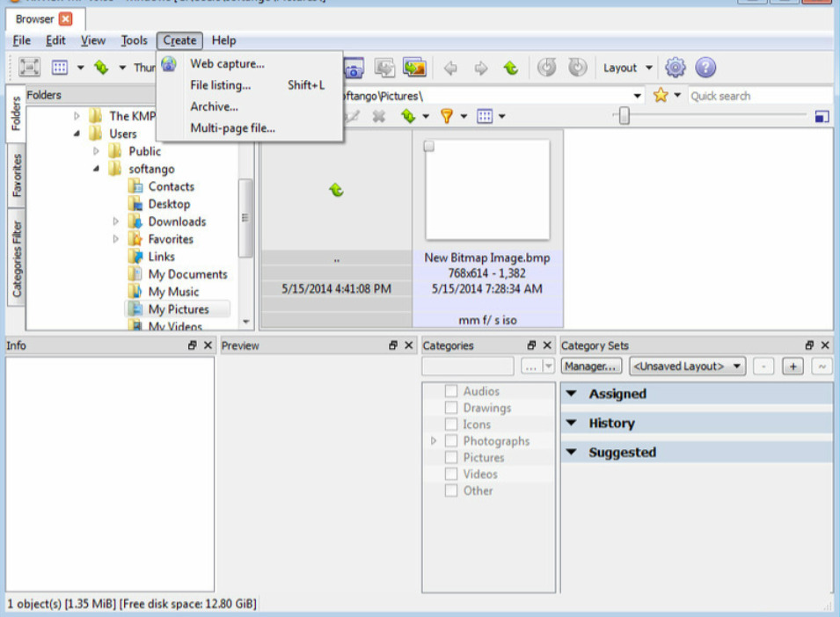Click the navigate back arrow icon
Screen dimensions: 840x617
450,68
